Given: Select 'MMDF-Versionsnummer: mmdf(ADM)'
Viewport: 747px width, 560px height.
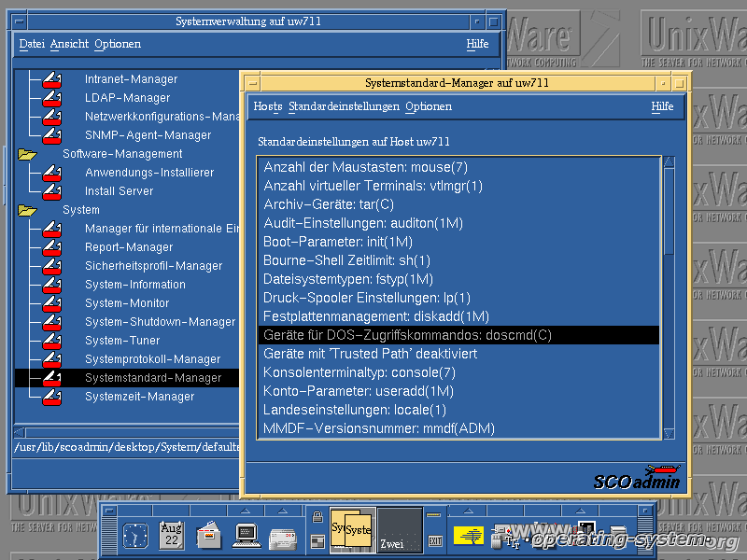Looking at the screenshot, I should tap(458, 428).
